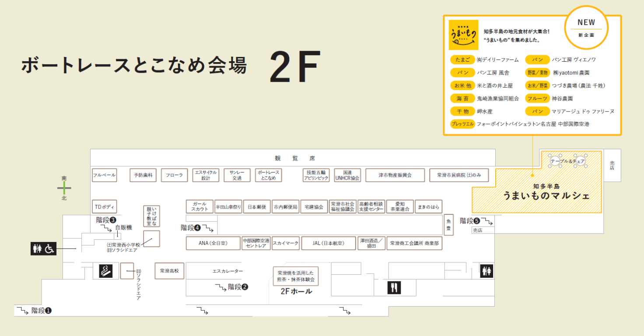Click the フローラ booth
This screenshot has height=336, width=644.
[x=175, y=175]
